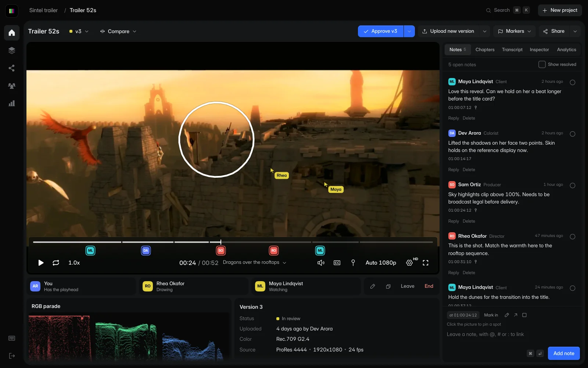The width and height of the screenshot is (588, 368).
Task: Enable Show resolved checkbox
Action: (x=542, y=64)
